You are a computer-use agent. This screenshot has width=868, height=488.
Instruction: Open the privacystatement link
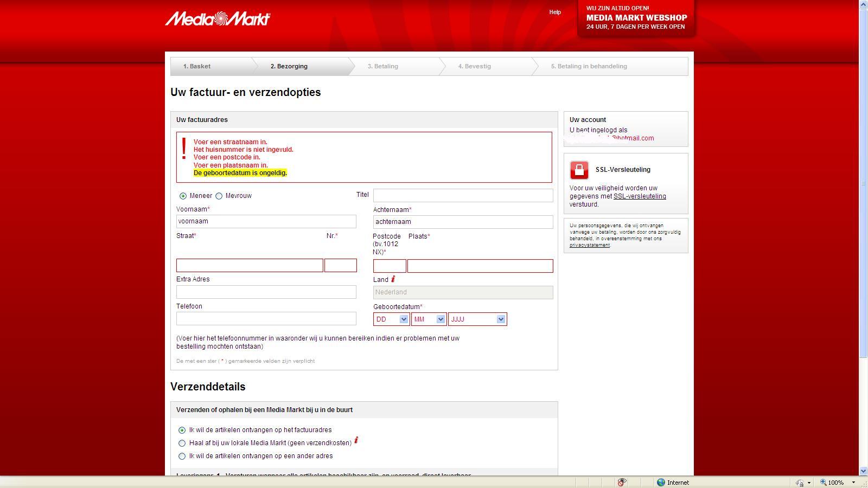tap(589, 245)
